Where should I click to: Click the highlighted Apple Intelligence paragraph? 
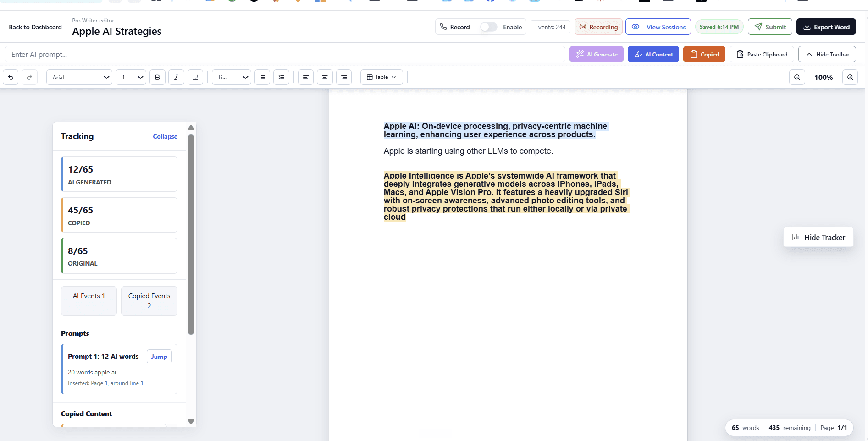click(506, 196)
